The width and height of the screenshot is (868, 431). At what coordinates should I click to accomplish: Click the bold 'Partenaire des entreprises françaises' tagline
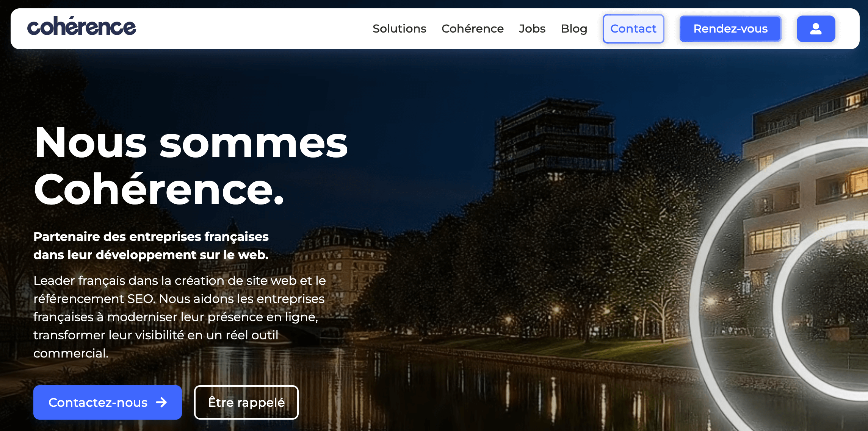coord(151,237)
